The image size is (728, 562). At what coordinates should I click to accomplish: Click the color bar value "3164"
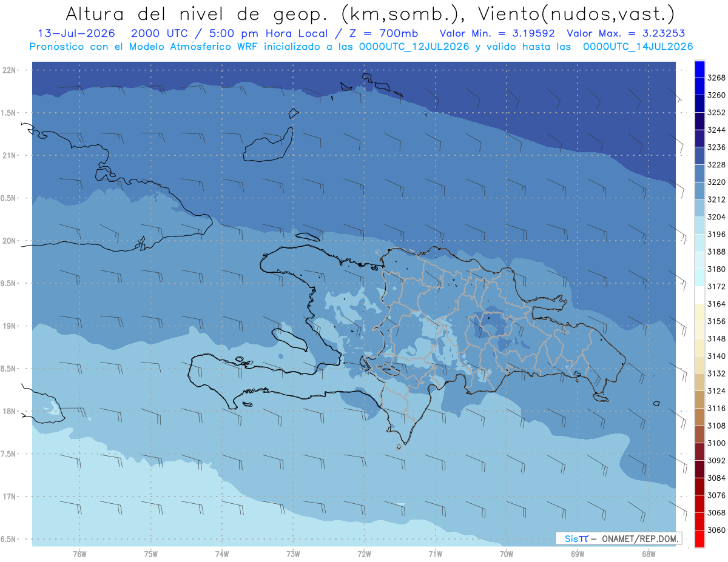pyautogui.click(x=716, y=304)
